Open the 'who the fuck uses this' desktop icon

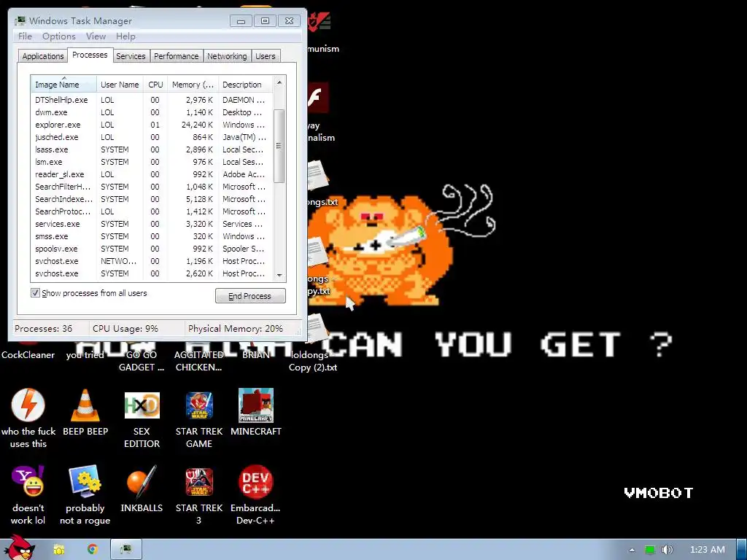click(28, 418)
